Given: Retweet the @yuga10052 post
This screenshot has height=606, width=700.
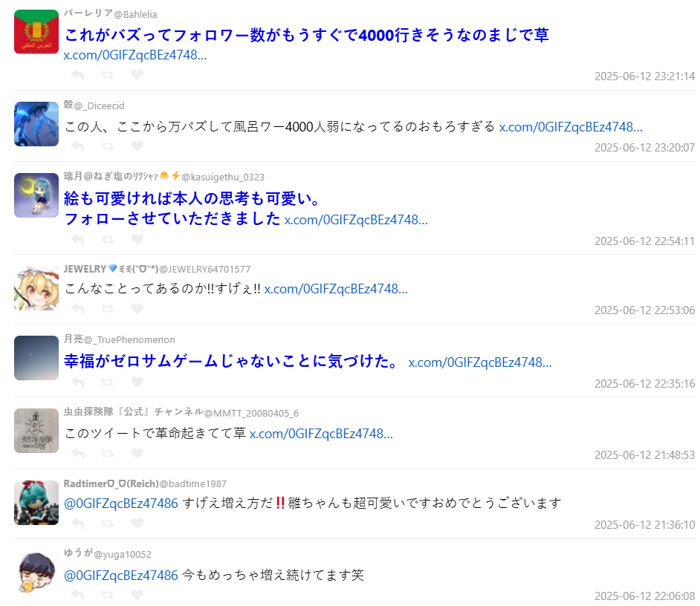Looking at the screenshot, I should [108, 594].
